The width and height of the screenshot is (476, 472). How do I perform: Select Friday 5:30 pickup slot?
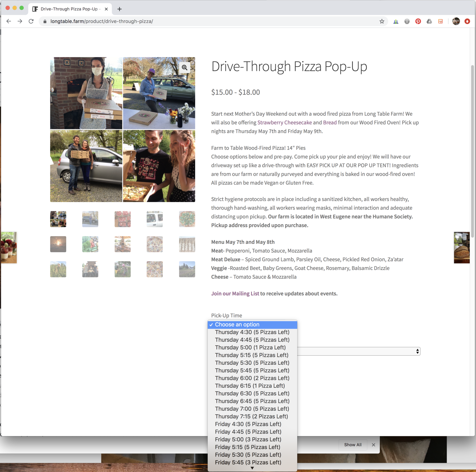pos(252,455)
